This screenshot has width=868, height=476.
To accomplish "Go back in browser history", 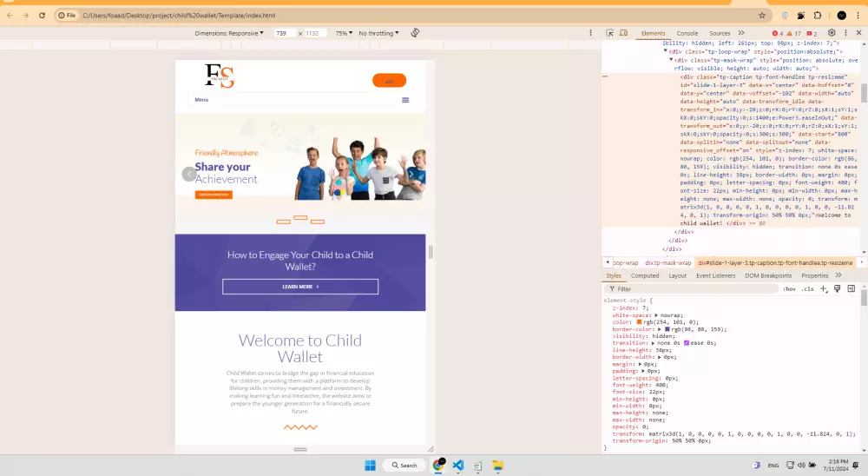I will [x=10, y=16].
